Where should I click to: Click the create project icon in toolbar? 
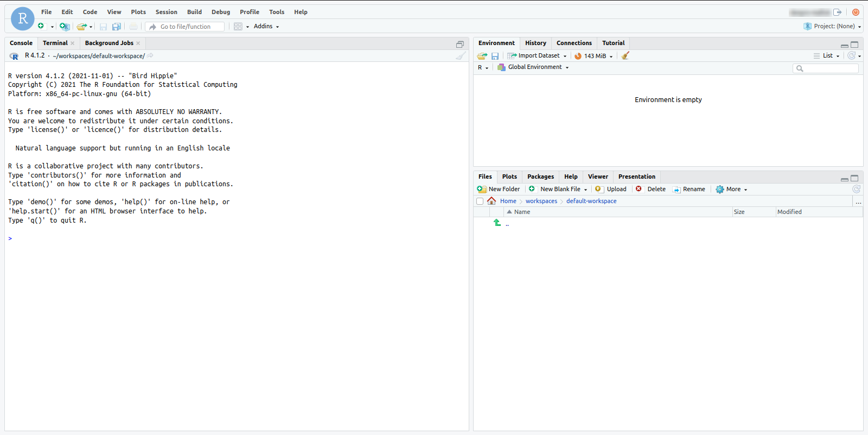point(65,27)
